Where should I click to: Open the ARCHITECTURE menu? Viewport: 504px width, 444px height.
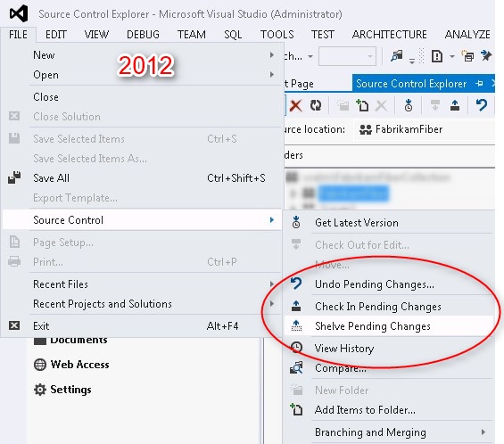tap(389, 35)
